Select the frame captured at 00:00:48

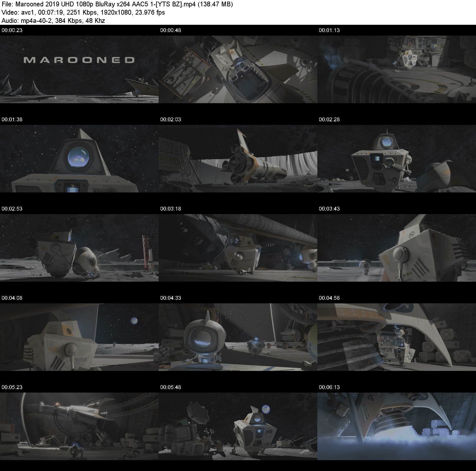[x=238, y=69]
